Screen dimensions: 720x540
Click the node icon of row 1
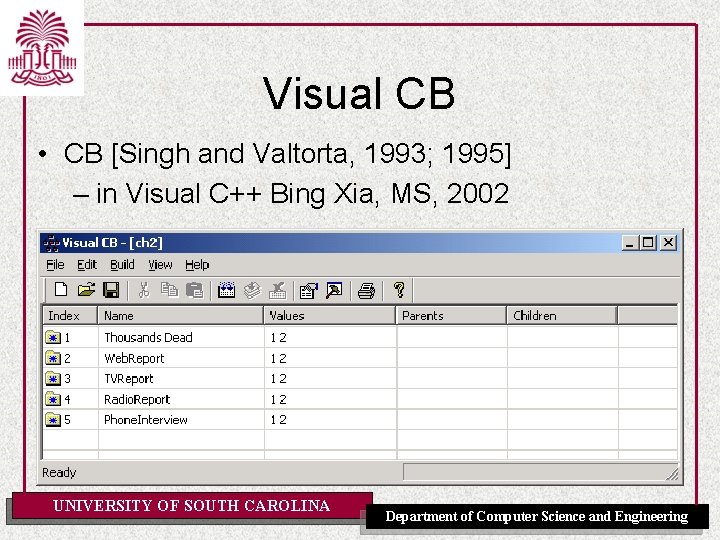click(53, 338)
